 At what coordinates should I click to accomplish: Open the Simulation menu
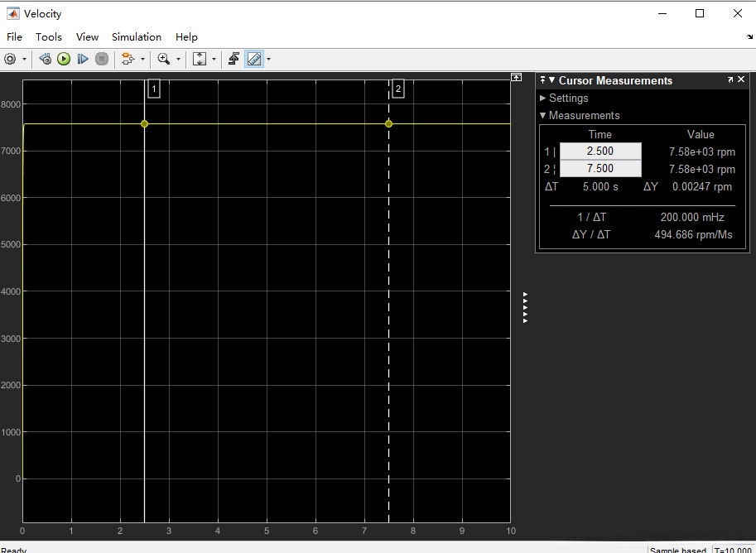[x=137, y=37]
